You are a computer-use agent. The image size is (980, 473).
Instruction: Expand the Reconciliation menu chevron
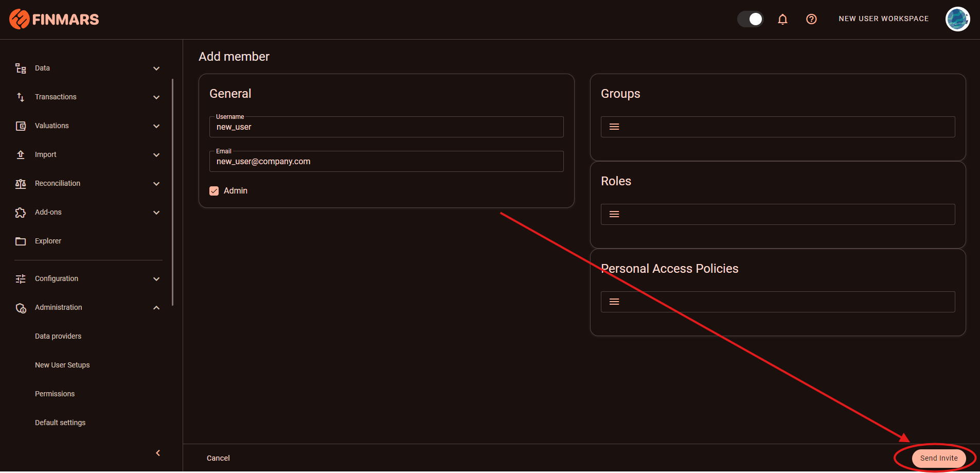point(156,184)
